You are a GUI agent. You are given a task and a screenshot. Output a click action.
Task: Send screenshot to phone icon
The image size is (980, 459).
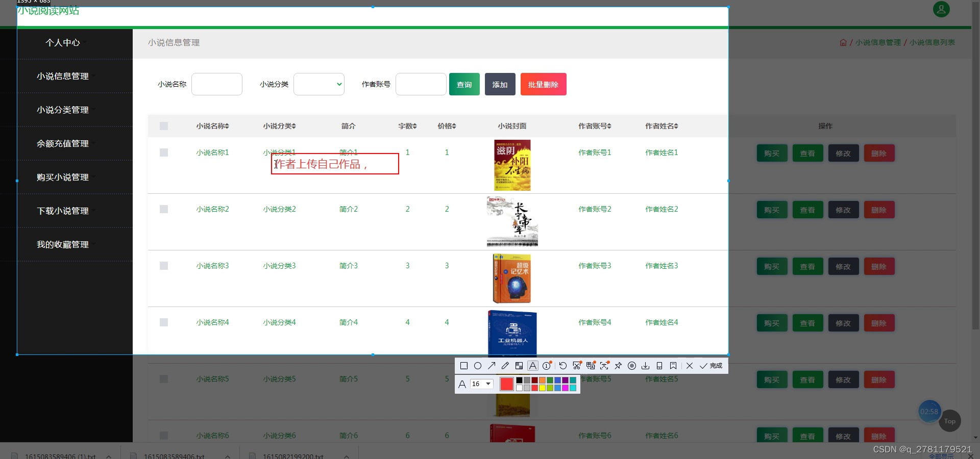pyautogui.click(x=659, y=366)
